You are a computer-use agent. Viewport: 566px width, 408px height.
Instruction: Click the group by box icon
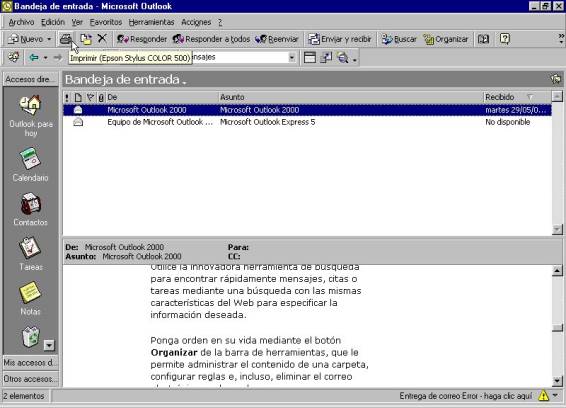(x=326, y=57)
